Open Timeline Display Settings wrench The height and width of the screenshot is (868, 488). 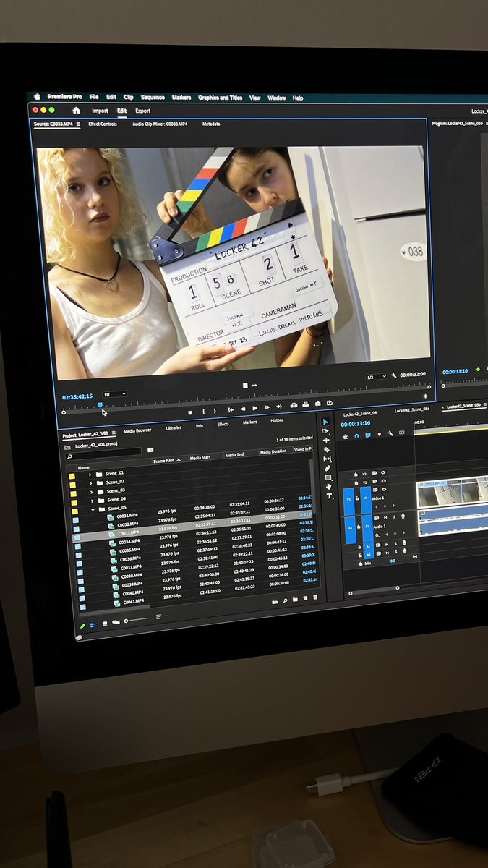[390, 434]
